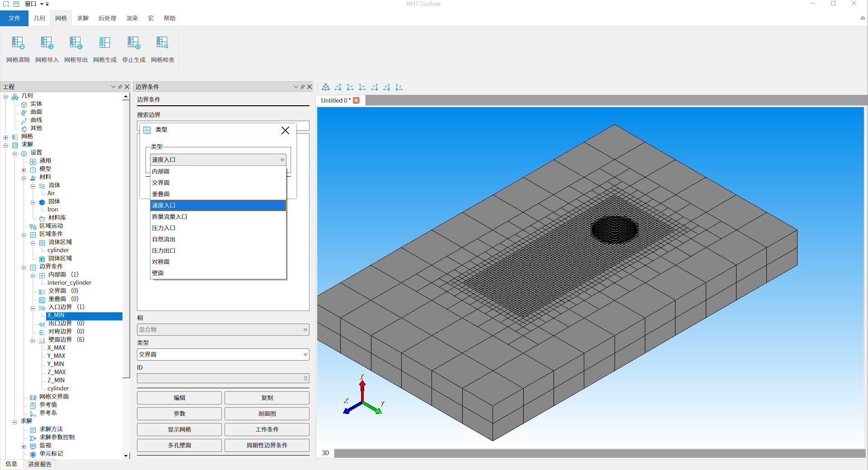
Task: Expand the 模型 tree node
Action: 24,170
